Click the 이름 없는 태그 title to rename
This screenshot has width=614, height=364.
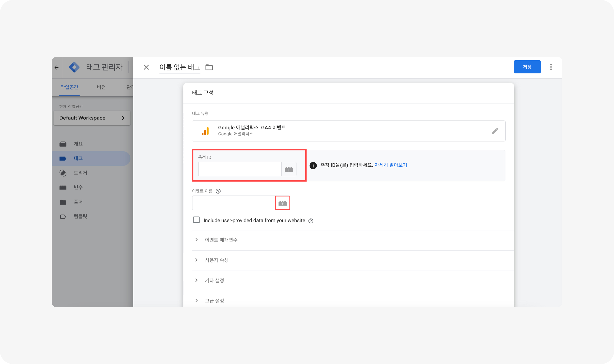[180, 67]
